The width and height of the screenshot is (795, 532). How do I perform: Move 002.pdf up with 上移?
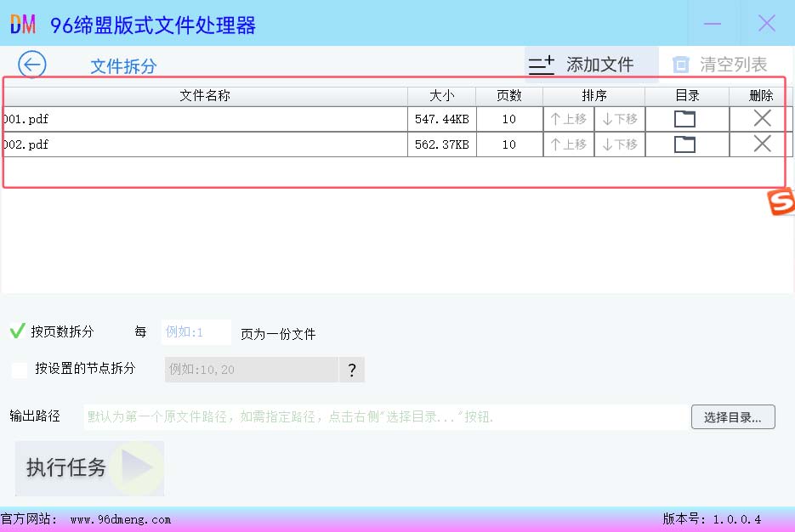[568, 144]
